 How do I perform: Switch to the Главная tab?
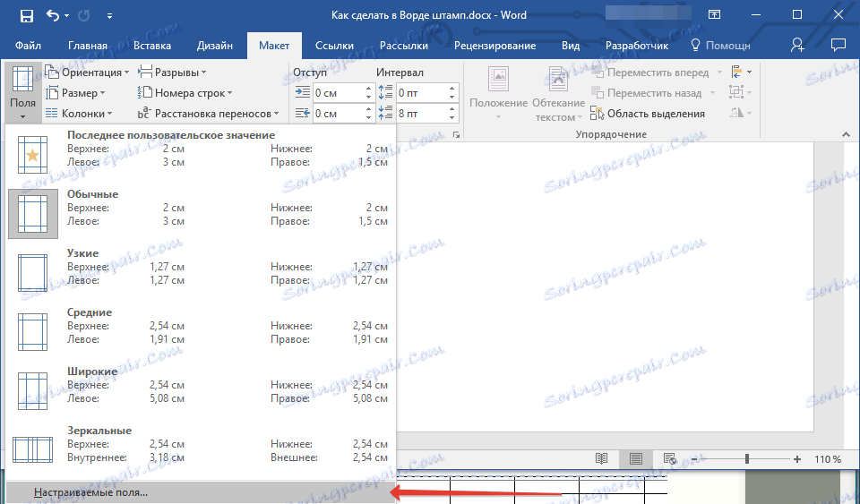pyautogui.click(x=88, y=46)
